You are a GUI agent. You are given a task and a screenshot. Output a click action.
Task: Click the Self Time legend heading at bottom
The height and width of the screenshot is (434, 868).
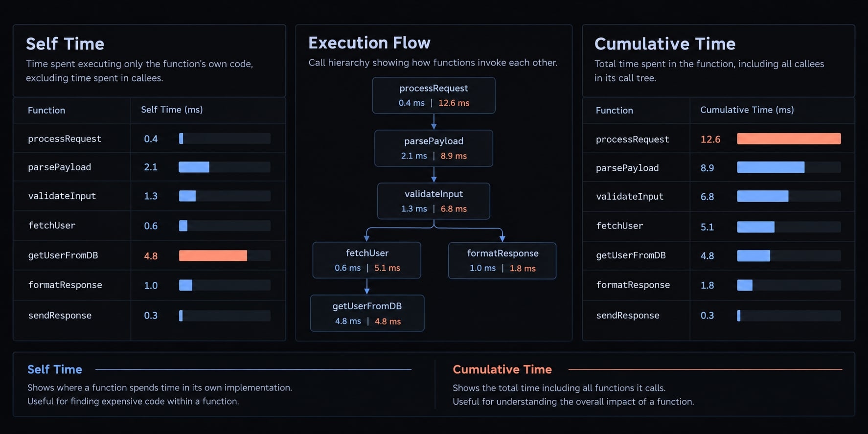55,369
